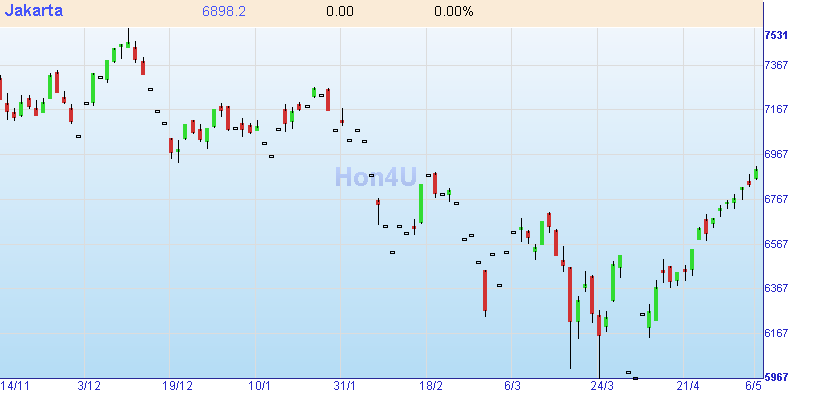The image size is (820, 400).
Task: Click the 18/2 date label
Action: pyautogui.click(x=431, y=386)
